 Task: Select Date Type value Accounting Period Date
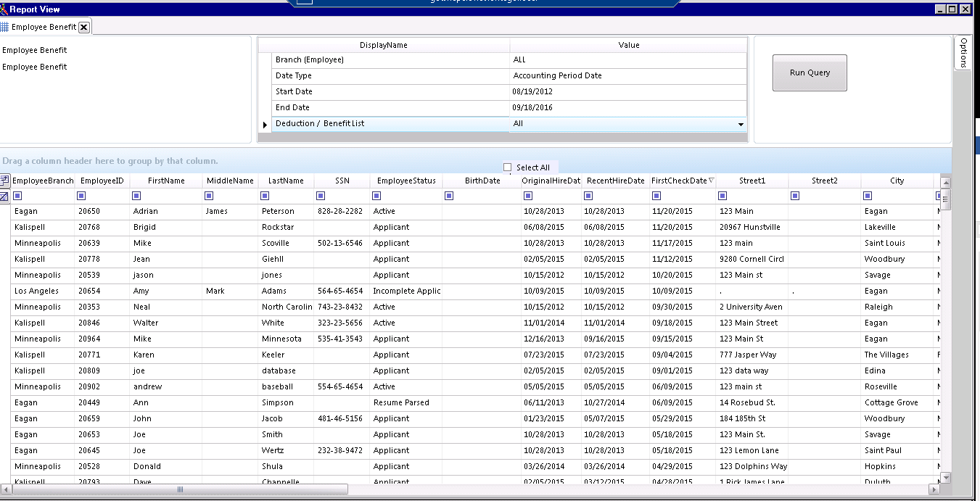[x=628, y=75]
